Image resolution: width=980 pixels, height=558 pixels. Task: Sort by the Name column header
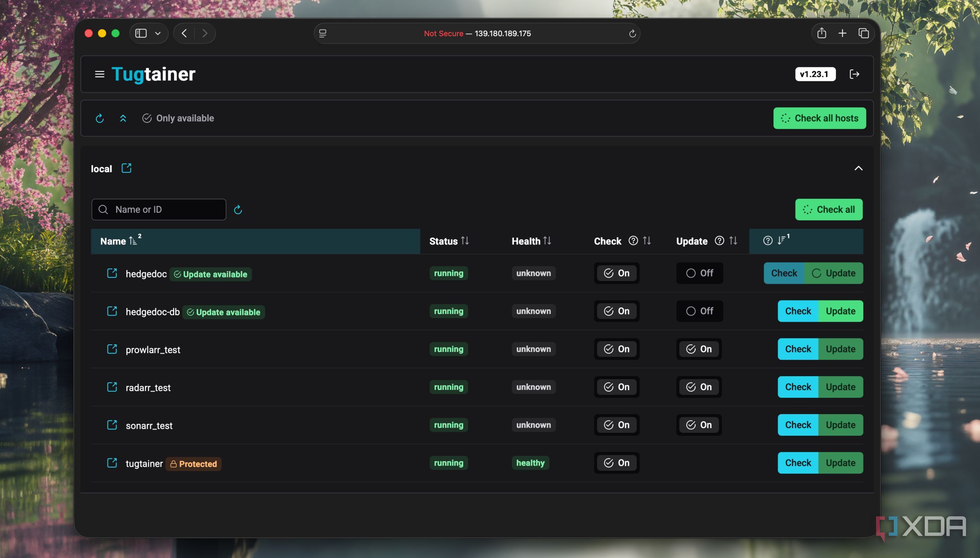click(x=255, y=241)
